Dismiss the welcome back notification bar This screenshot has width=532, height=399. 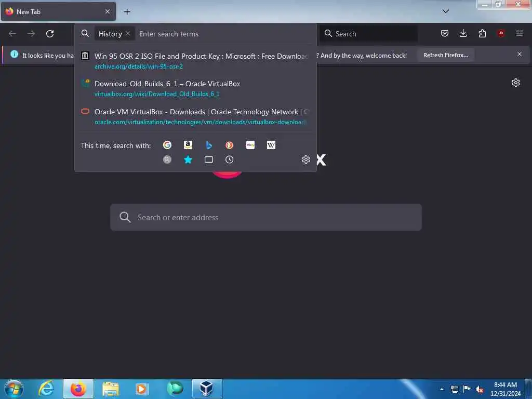[520, 54]
